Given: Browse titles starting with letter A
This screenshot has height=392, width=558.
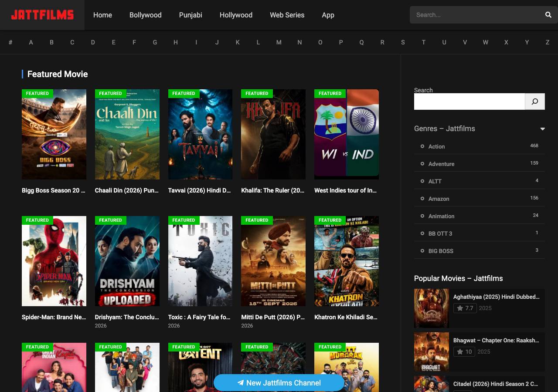Looking at the screenshot, I should coord(31,42).
